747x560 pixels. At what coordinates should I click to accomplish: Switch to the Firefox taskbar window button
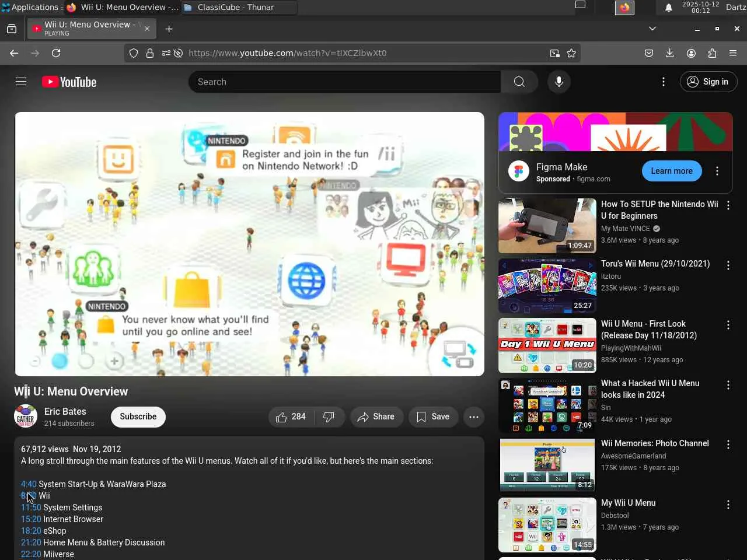click(122, 7)
